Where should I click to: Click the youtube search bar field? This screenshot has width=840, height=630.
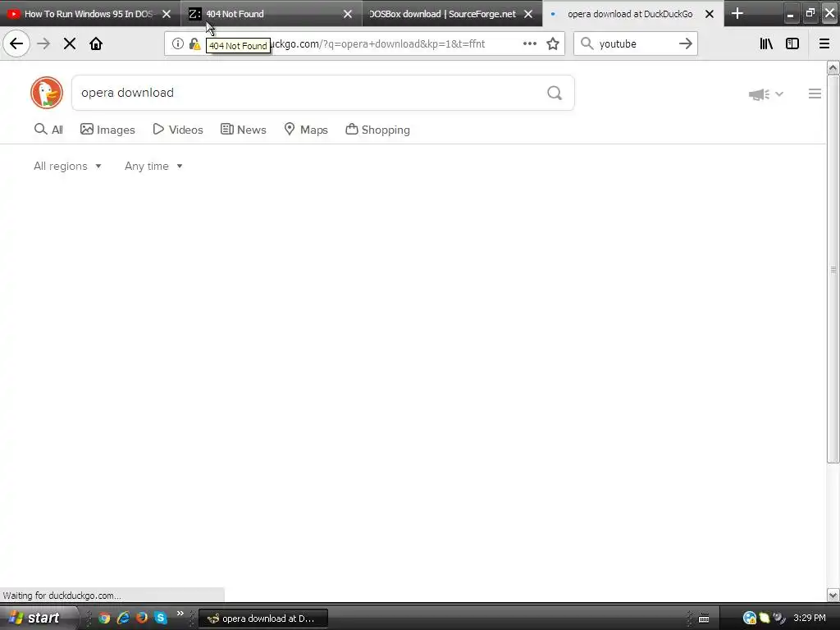[x=636, y=44]
